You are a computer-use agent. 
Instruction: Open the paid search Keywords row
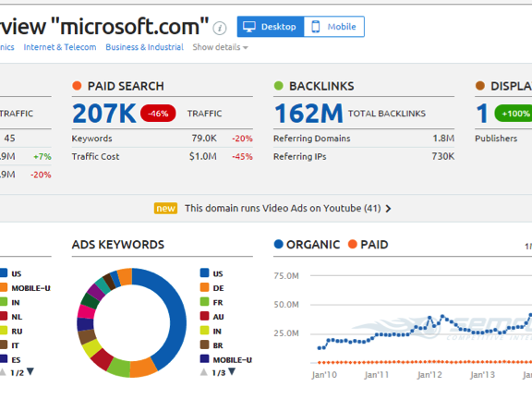click(163, 139)
